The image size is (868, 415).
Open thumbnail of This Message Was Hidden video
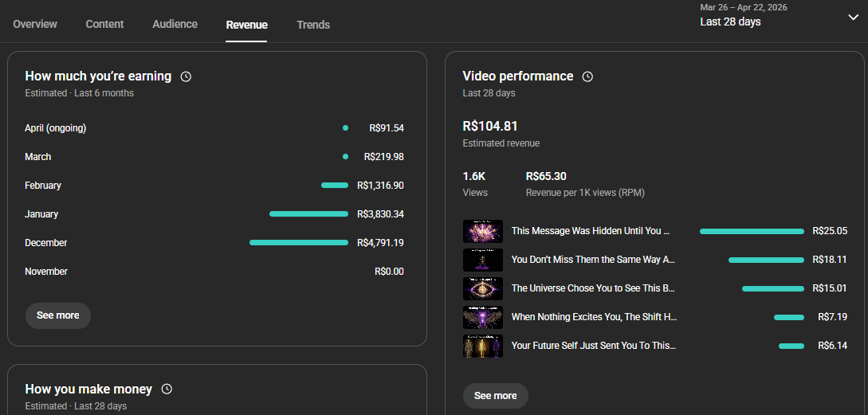point(483,231)
